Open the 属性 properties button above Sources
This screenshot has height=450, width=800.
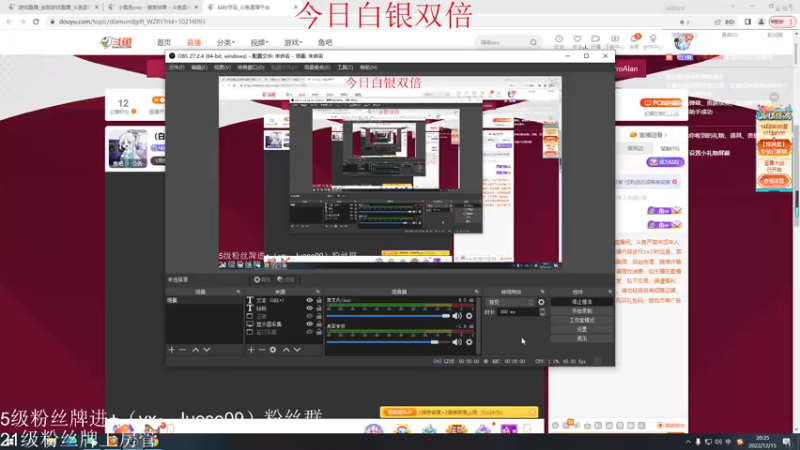(262, 280)
